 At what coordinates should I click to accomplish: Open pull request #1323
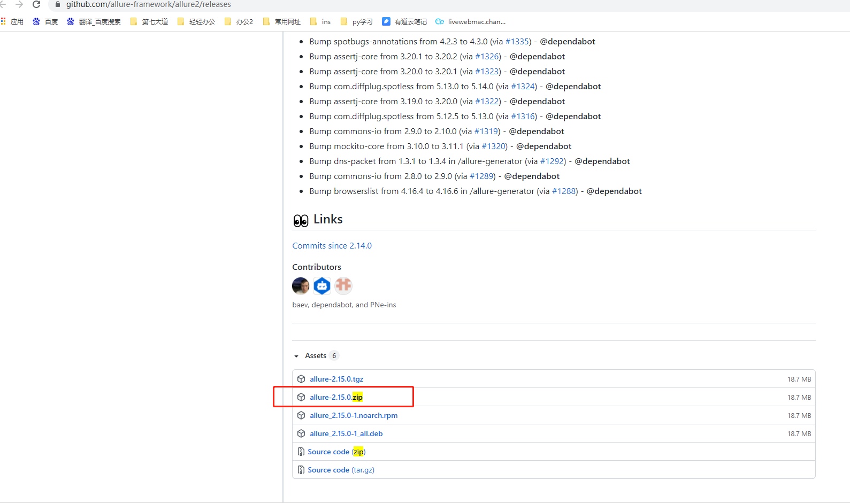coord(487,72)
